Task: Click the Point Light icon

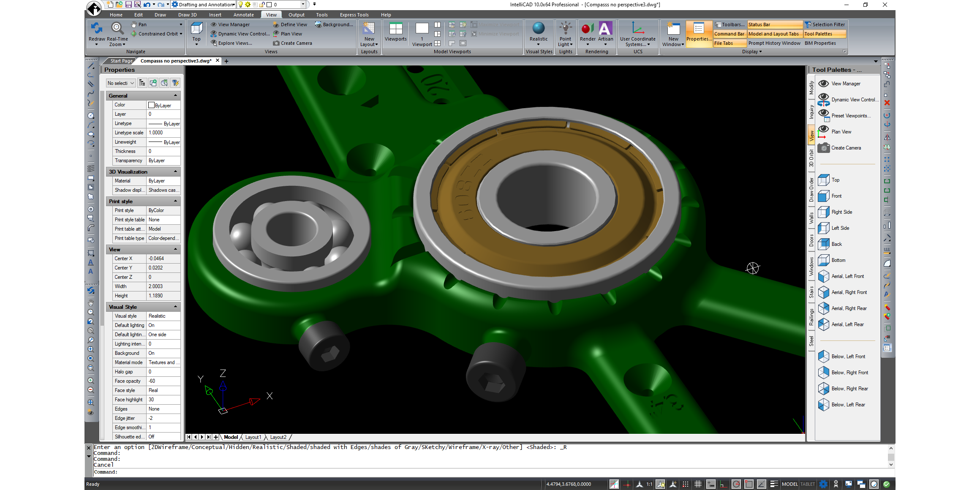Action: 565,28
